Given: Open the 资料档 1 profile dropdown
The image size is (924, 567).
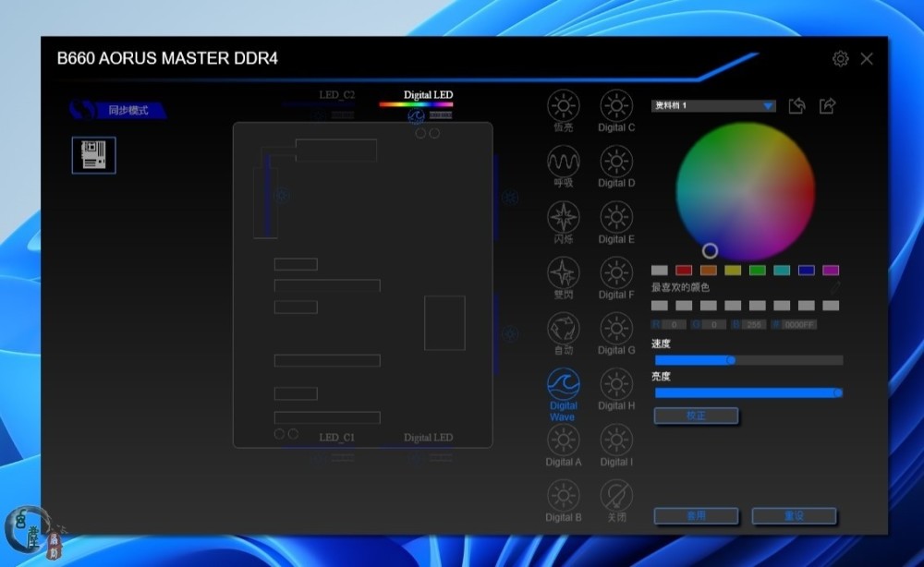Looking at the screenshot, I should [x=713, y=106].
